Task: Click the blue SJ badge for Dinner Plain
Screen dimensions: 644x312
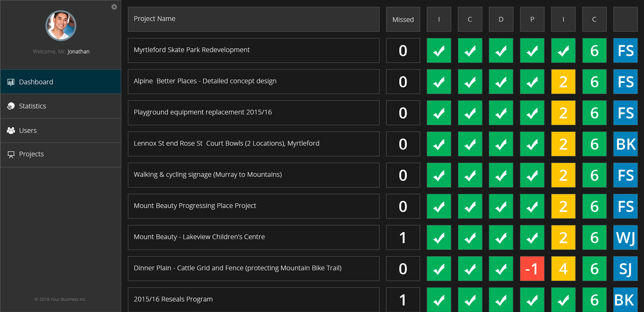Action: pos(626,269)
